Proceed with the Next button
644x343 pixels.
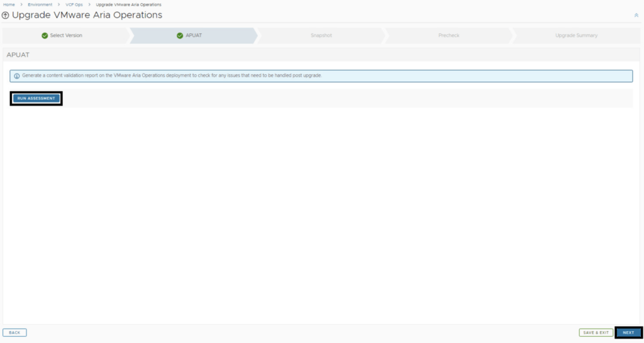pyautogui.click(x=628, y=332)
